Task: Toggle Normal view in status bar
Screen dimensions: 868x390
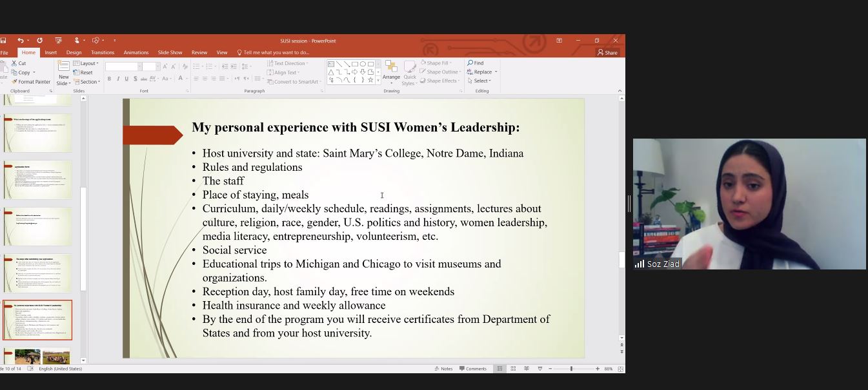Action: coord(500,369)
